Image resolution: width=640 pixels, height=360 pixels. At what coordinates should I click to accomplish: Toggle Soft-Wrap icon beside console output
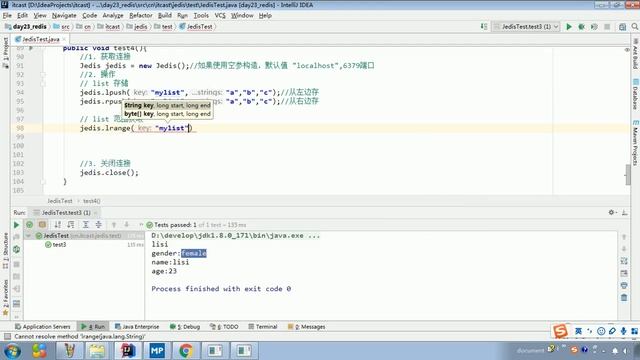point(624,261)
